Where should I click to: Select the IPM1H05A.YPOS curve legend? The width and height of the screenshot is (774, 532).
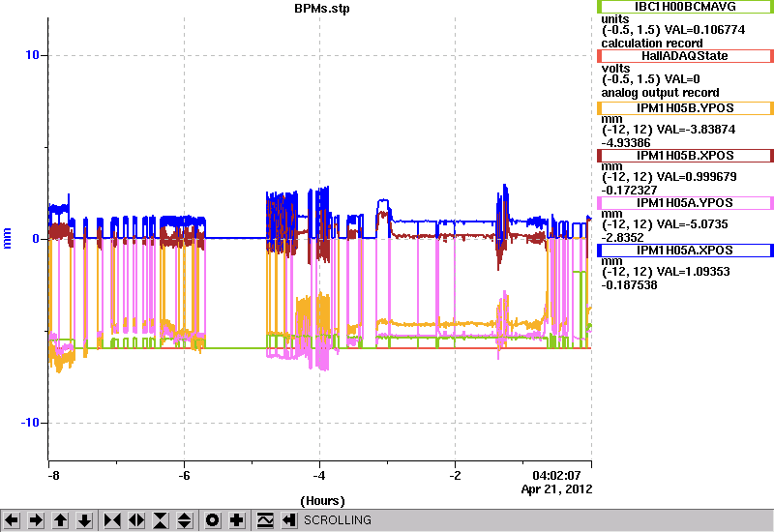click(685, 203)
